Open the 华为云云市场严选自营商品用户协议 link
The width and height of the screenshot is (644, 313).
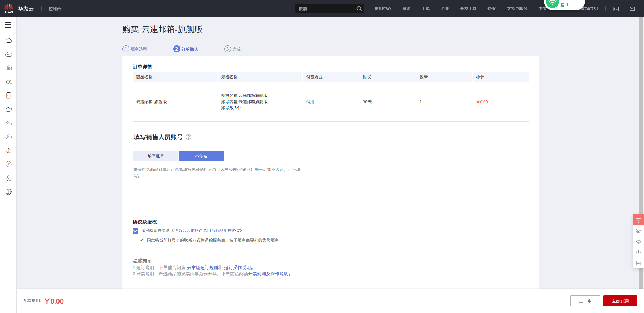[207, 231]
